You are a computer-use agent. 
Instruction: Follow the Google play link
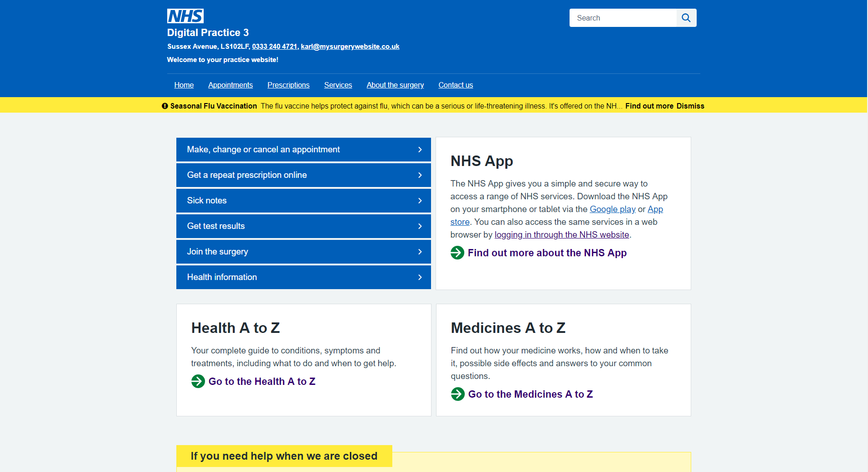[612, 209]
